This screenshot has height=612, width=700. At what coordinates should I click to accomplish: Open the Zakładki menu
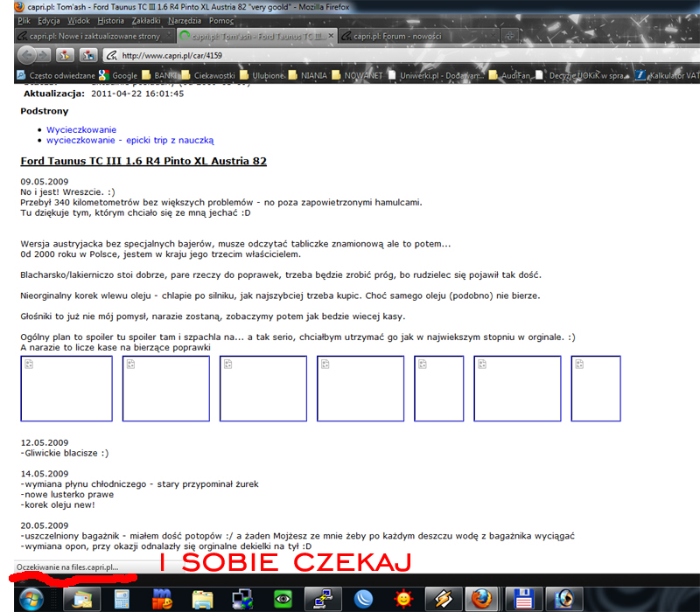click(x=146, y=20)
